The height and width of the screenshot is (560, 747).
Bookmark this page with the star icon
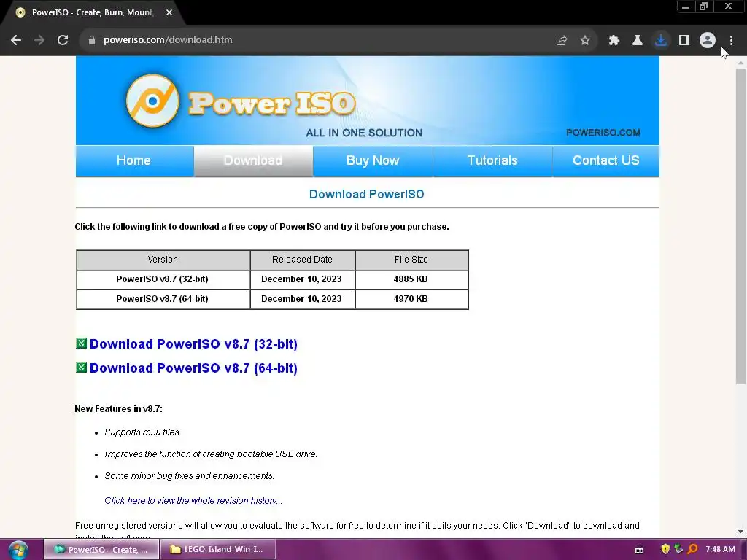click(x=585, y=41)
